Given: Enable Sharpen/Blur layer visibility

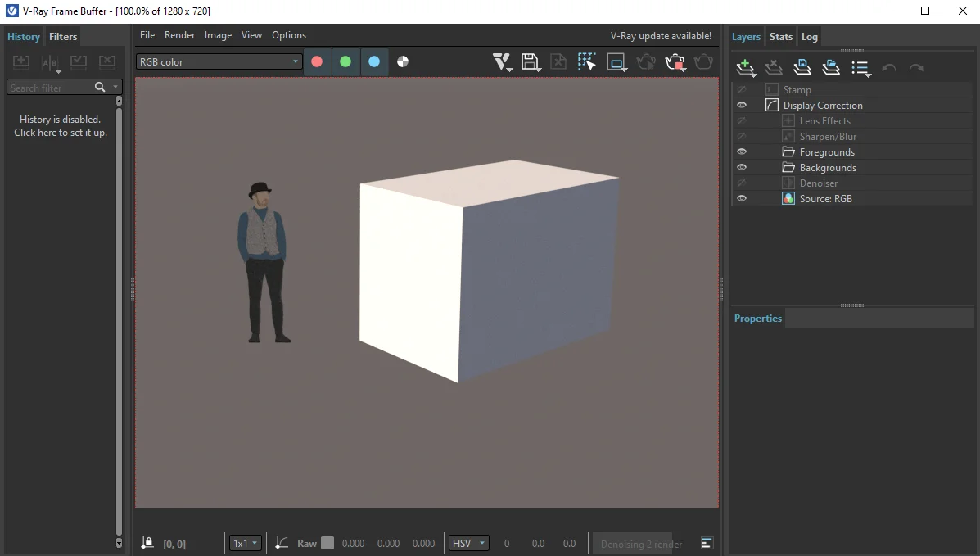Looking at the screenshot, I should pyautogui.click(x=742, y=137).
